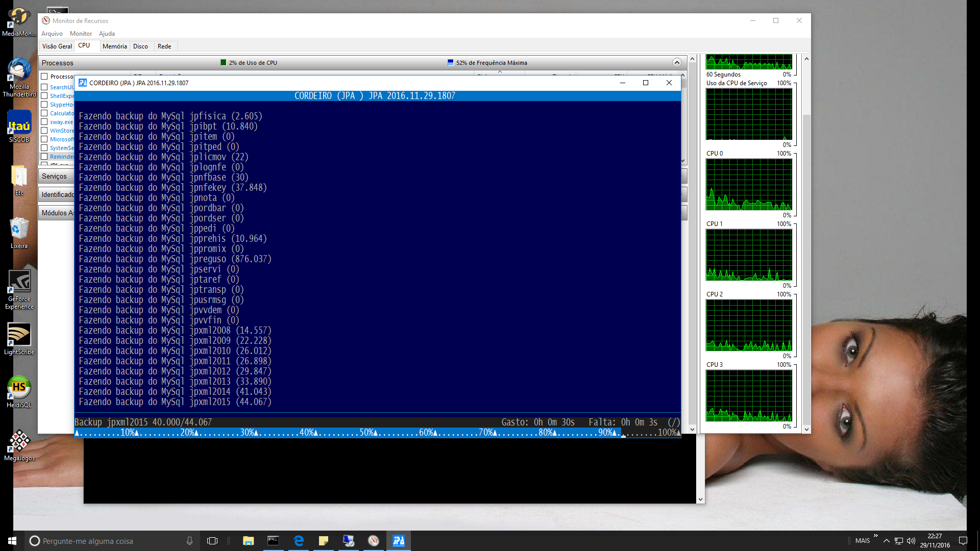Click the JPA app taskbar icon
The image size is (980, 551).
[399, 541]
